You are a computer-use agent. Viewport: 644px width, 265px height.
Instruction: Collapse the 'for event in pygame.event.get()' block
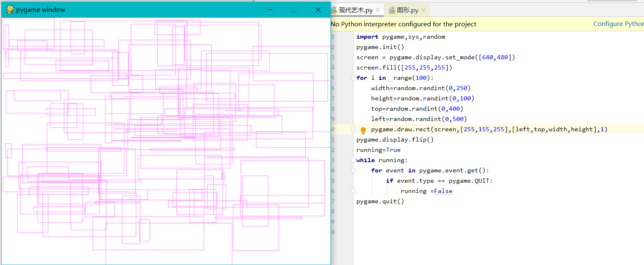[353, 170]
